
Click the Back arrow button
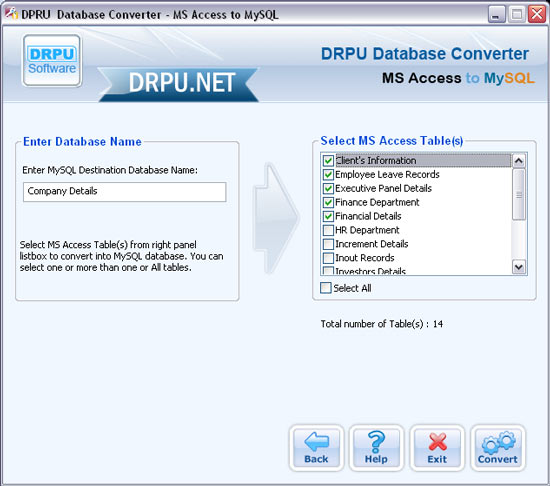coord(316,448)
